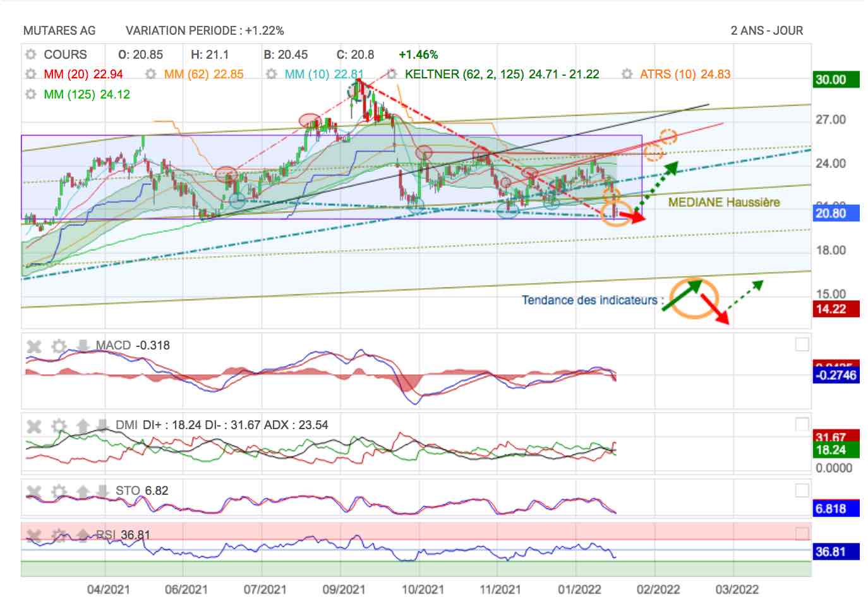Toggle the checkbox in STO panel corner
The image size is (868, 608).
[x=802, y=490]
